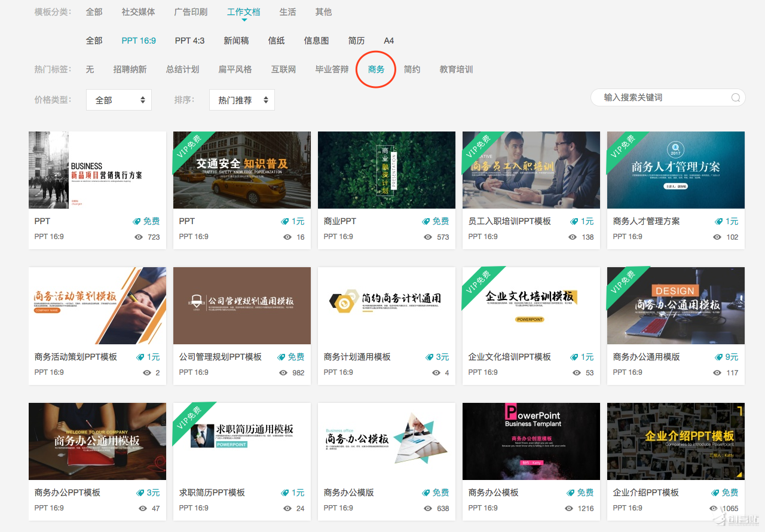
Task: Open 企业介绍PPT模板 photo-wall thumbnail
Action: [x=676, y=441]
